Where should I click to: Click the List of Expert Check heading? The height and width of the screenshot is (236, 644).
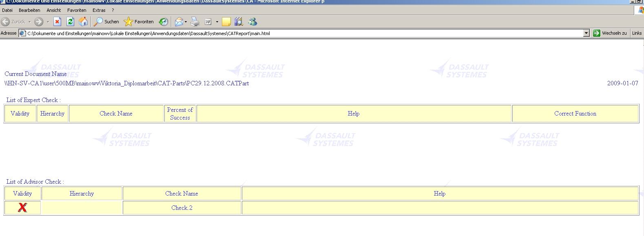[33, 100]
